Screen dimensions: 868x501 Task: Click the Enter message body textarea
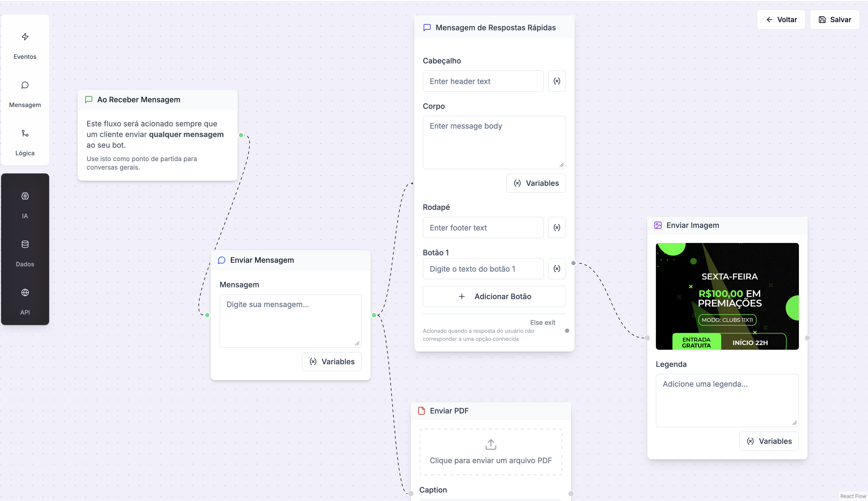(494, 142)
